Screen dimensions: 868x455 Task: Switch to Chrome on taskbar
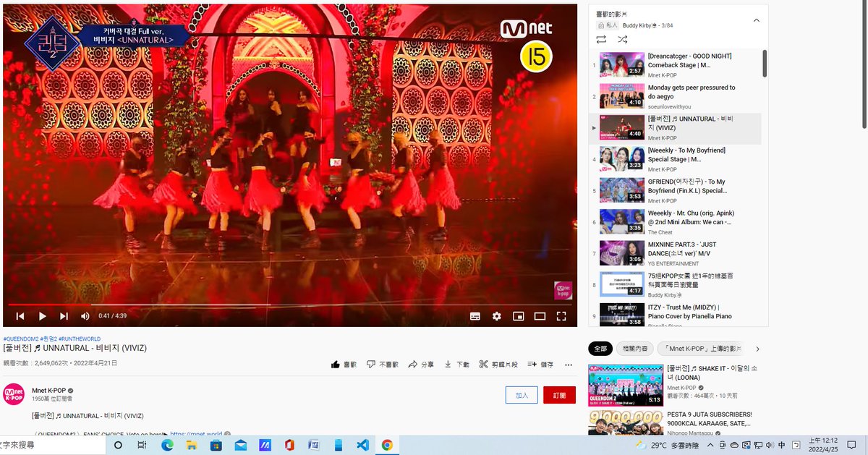(388, 445)
